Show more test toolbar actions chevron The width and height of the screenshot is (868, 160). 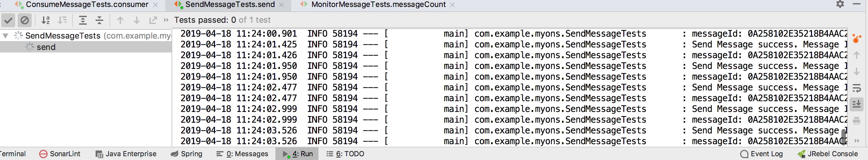166,20
